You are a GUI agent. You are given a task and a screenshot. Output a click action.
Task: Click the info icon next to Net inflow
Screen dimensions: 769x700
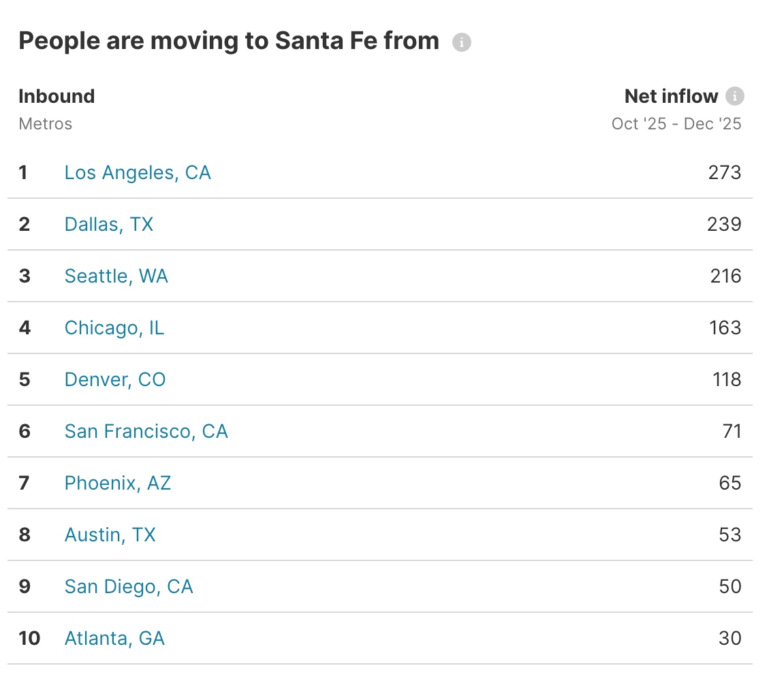(734, 97)
